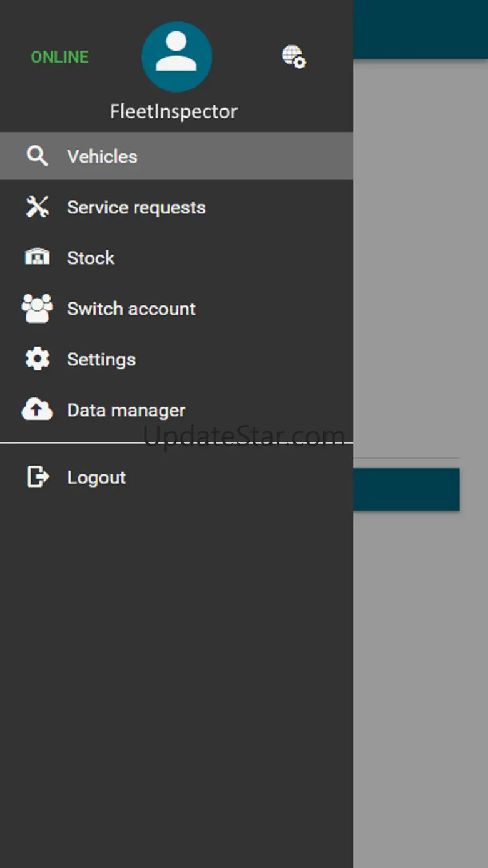The height and width of the screenshot is (868, 488).
Task: Go to Settings in the drawer
Action: pyautogui.click(x=176, y=359)
